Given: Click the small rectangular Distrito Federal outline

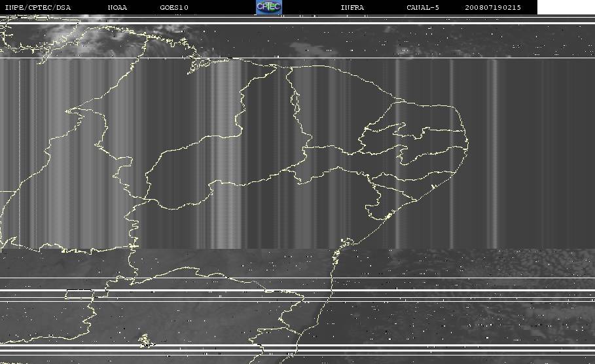Looking at the screenshot, I should coord(79,295).
